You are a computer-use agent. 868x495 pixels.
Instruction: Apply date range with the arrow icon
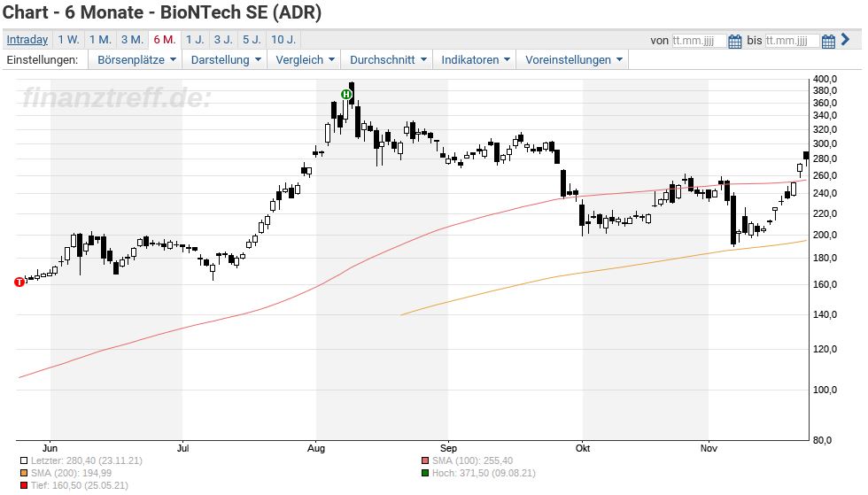click(x=845, y=39)
